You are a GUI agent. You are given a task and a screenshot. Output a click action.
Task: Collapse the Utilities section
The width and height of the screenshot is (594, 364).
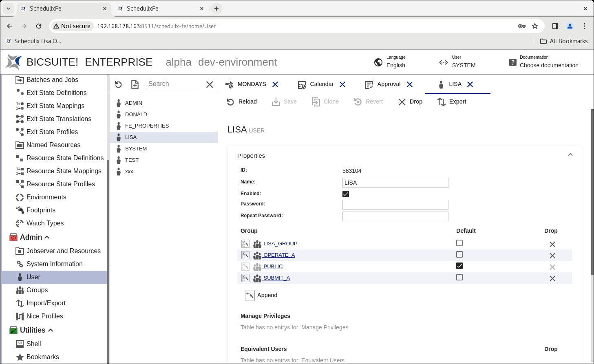pyautogui.click(x=51, y=330)
